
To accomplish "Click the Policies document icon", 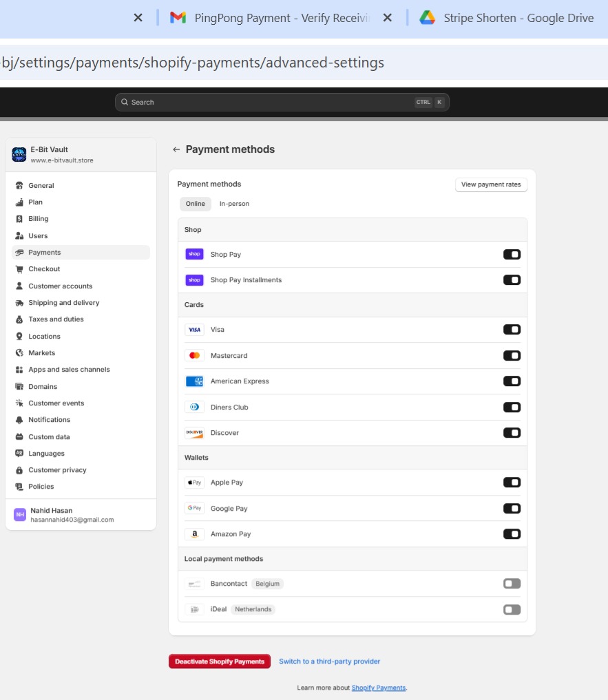I will point(19,487).
